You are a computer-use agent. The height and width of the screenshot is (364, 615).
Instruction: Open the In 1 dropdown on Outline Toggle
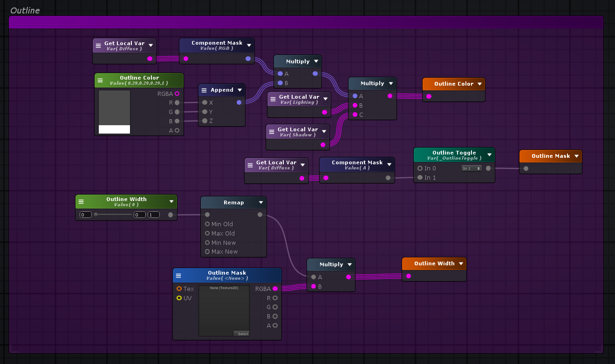coord(471,169)
